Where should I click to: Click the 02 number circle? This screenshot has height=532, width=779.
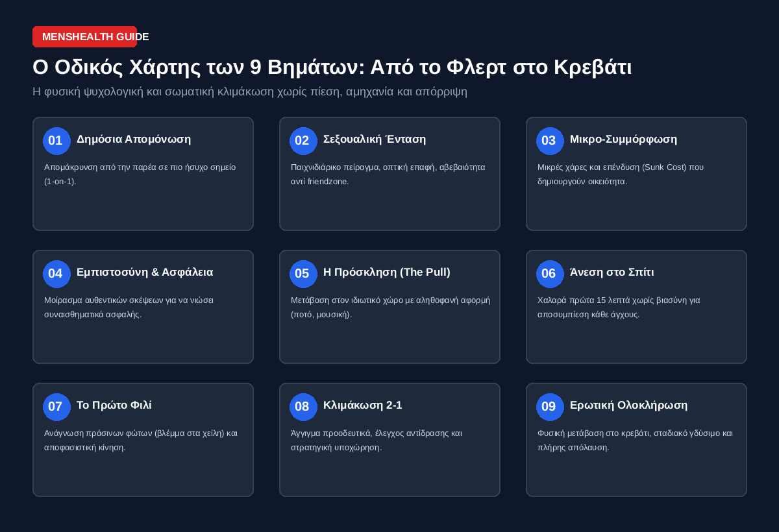coord(303,141)
